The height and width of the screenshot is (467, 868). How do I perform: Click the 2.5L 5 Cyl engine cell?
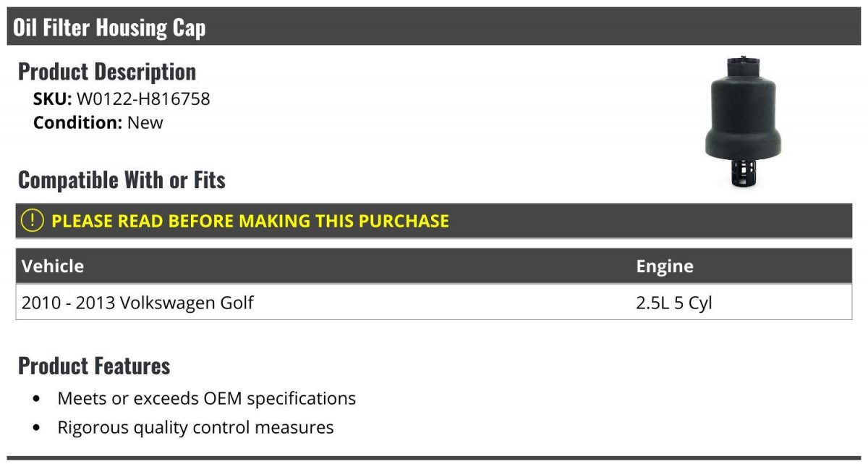[x=674, y=303]
